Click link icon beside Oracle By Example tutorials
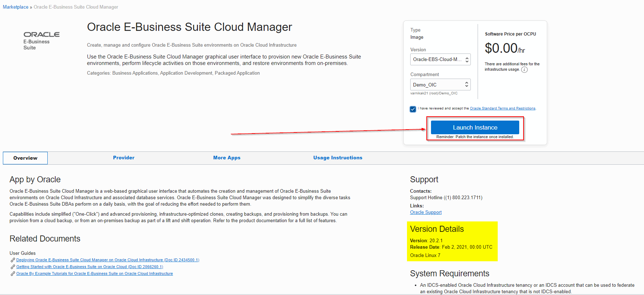 click(x=13, y=274)
